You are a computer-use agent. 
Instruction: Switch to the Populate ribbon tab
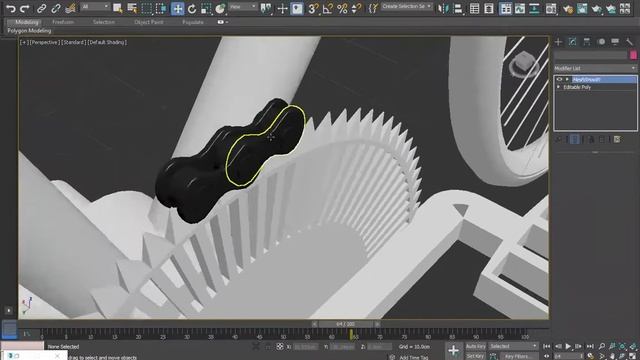pyautogui.click(x=193, y=22)
